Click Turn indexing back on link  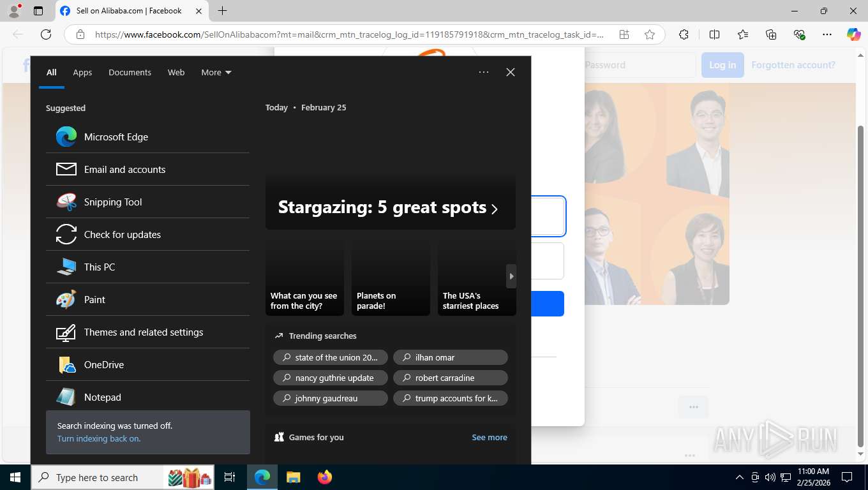[x=99, y=438]
